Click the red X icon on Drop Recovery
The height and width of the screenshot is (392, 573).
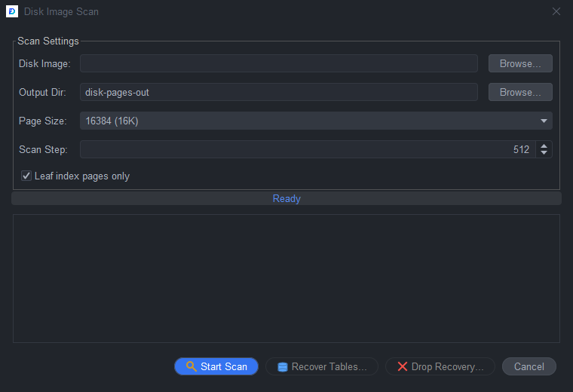click(x=403, y=366)
